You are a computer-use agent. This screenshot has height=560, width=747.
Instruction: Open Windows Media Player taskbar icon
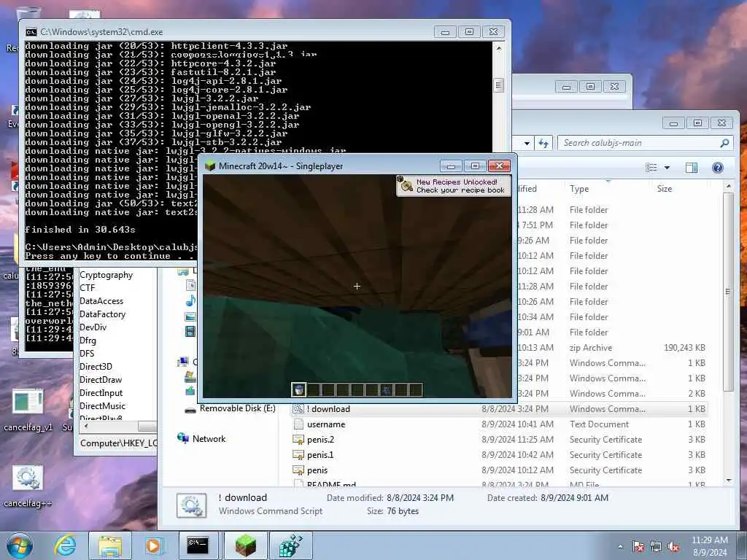pyautogui.click(x=153, y=545)
